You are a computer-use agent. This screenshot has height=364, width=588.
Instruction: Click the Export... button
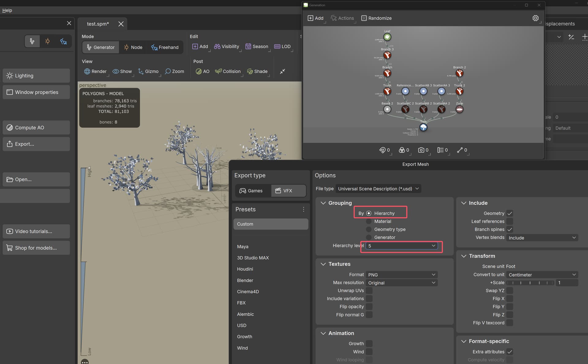click(36, 144)
